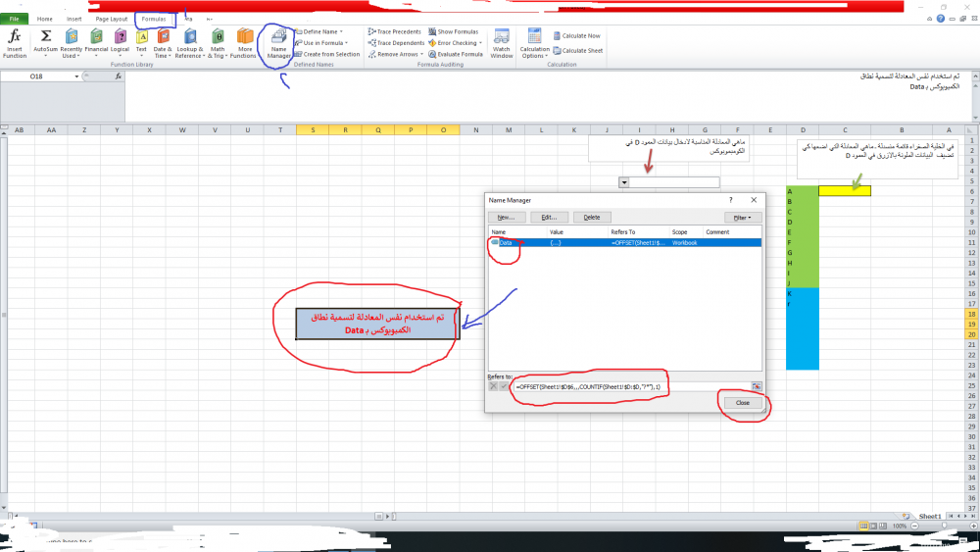Switch to Normal view in status bar
The image size is (980, 552).
863,527
